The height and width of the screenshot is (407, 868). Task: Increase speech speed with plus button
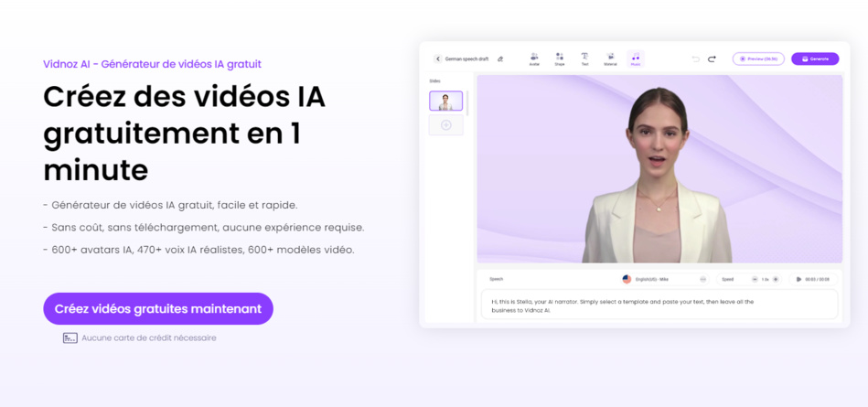coord(776,279)
